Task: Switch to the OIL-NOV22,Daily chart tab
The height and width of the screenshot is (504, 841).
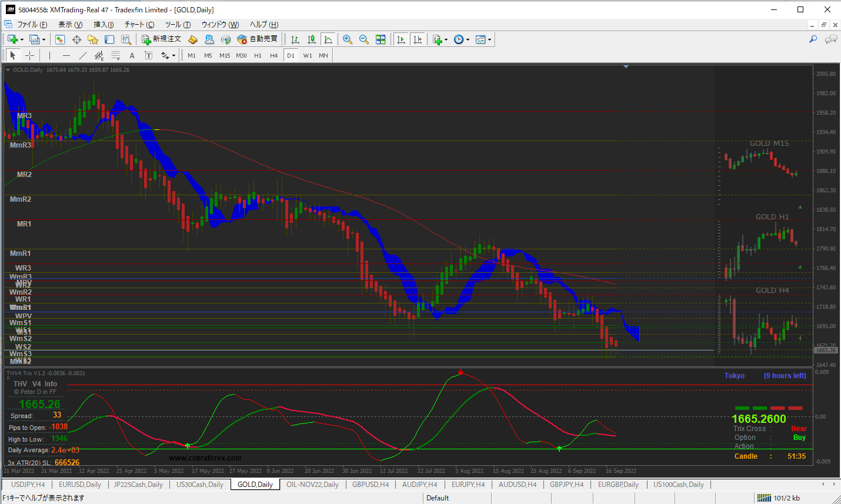Action: [x=312, y=485]
